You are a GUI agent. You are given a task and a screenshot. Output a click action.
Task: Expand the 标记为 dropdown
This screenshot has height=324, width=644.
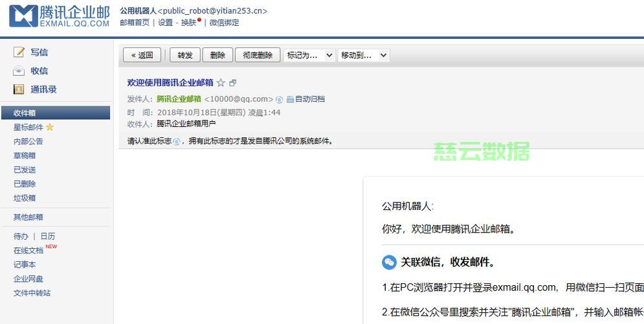pyautogui.click(x=309, y=55)
